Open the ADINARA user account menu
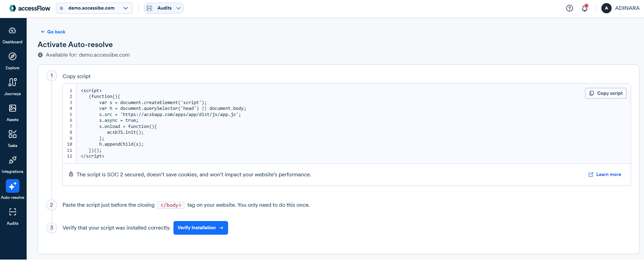This screenshot has height=264, width=644. 620,8
